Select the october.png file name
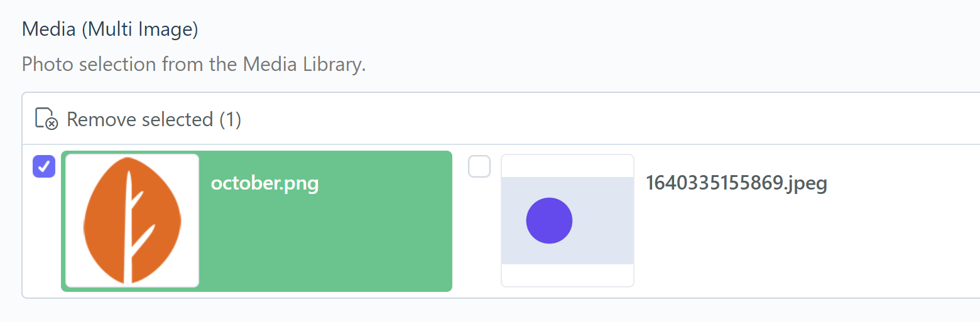Screen dimensions: 980x322 pos(265,183)
